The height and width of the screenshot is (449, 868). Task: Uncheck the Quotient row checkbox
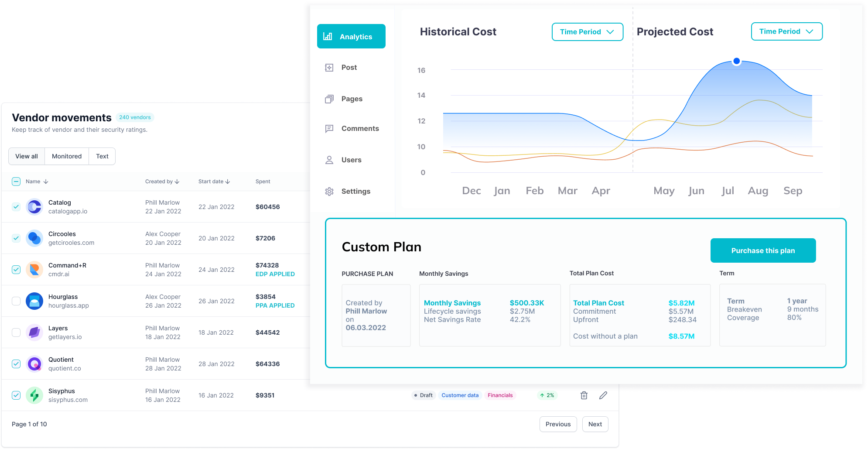tap(16, 364)
